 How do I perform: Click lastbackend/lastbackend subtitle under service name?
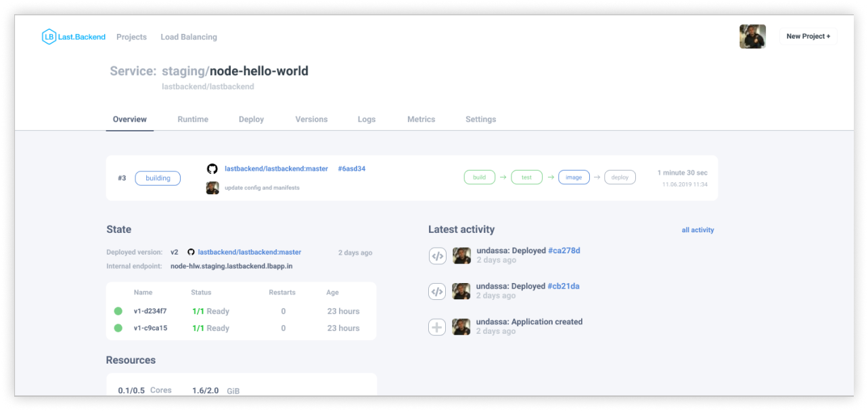click(208, 87)
